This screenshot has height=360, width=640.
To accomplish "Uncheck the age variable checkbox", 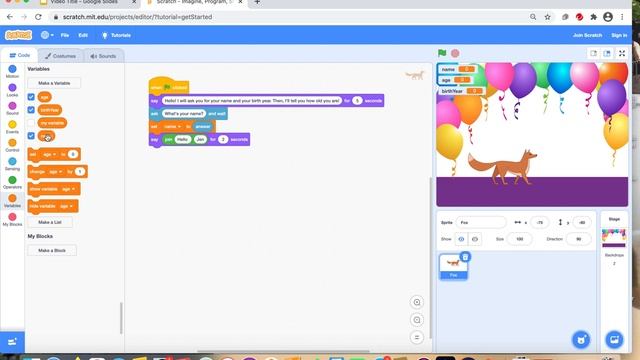I will coord(31,97).
